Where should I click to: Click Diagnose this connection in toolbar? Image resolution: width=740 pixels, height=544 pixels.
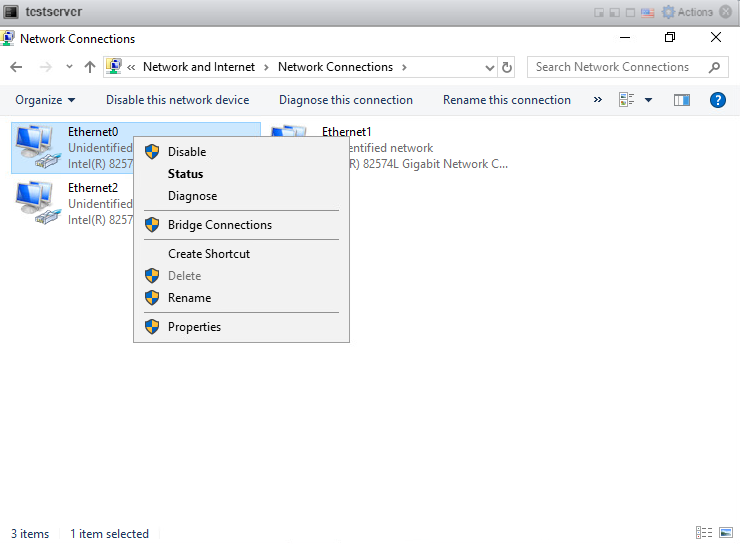[x=345, y=100]
